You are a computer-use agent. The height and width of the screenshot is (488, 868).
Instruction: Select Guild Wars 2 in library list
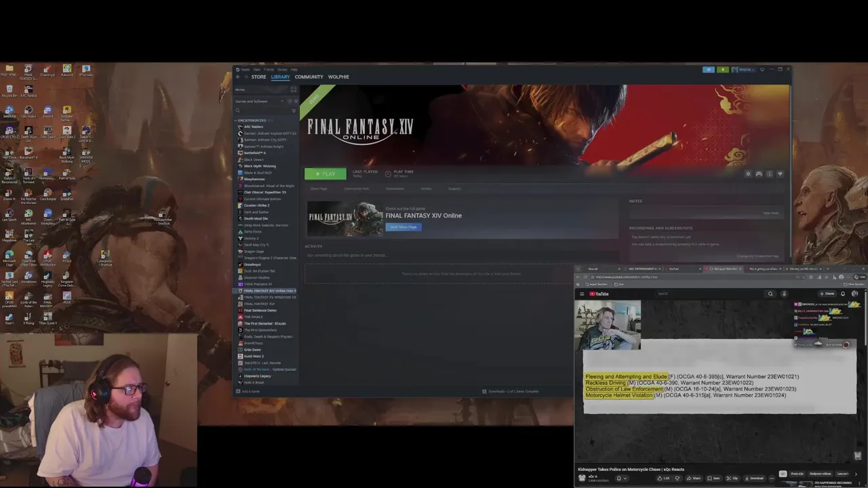pyautogui.click(x=254, y=357)
